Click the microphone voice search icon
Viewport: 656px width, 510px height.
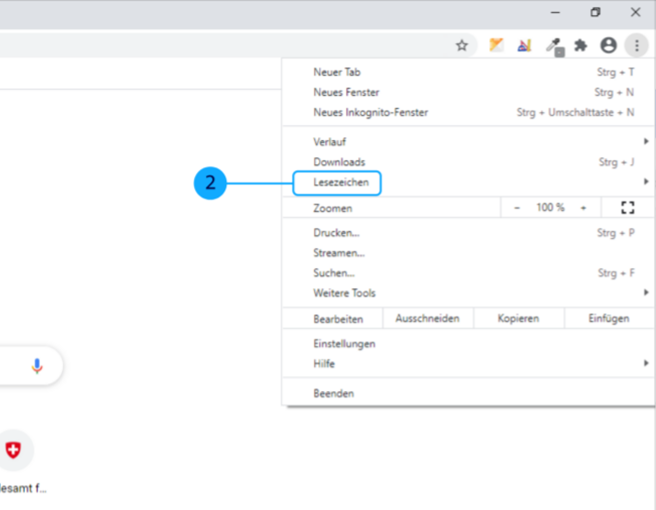[x=37, y=367]
